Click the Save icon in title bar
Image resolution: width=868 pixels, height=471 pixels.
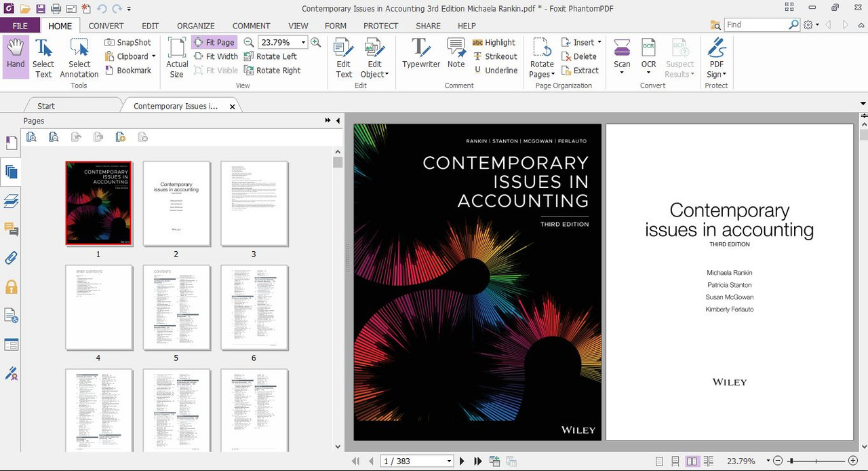tap(41, 8)
